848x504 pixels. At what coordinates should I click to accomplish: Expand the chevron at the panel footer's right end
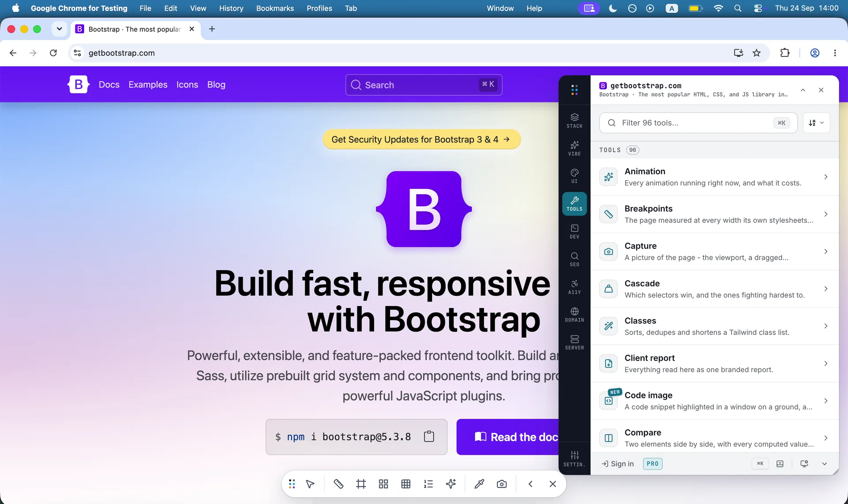[824, 463]
